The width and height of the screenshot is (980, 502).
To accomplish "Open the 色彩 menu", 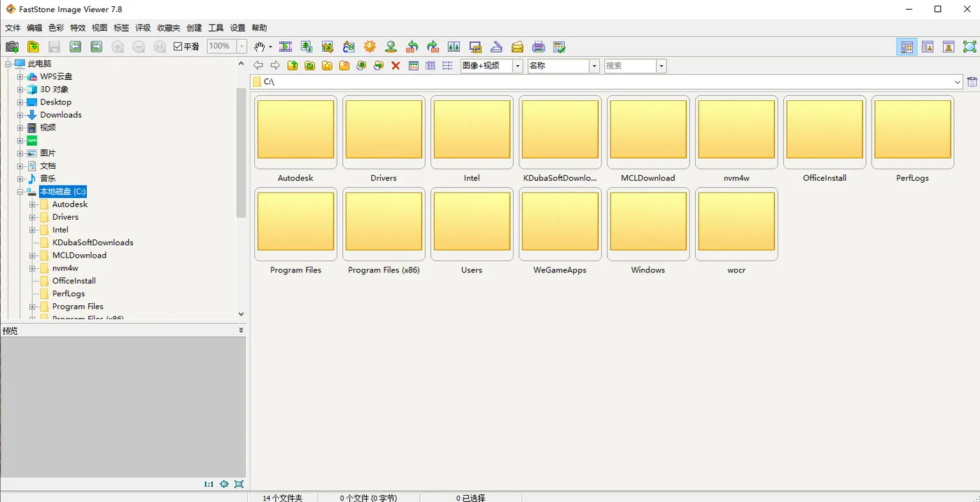I will point(56,28).
